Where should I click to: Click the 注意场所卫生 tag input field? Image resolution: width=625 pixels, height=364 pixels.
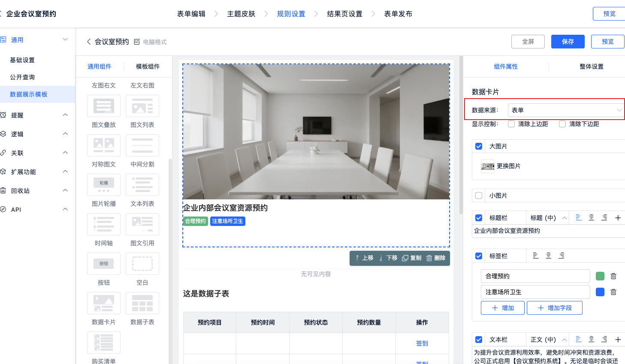point(535,292)
